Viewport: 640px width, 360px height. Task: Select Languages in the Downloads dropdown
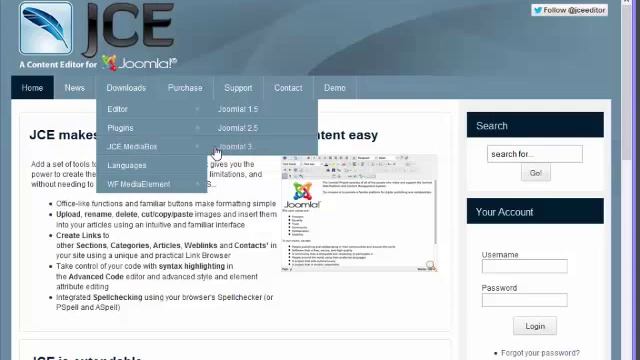(x=152, y=165)
